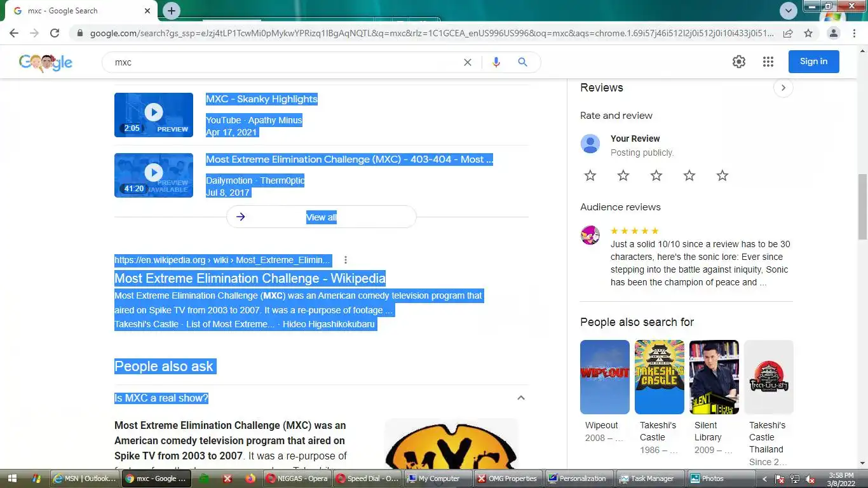Open the Wipeout show card
This screenshot has height=488, width=868.
click(x=605, y=391)
